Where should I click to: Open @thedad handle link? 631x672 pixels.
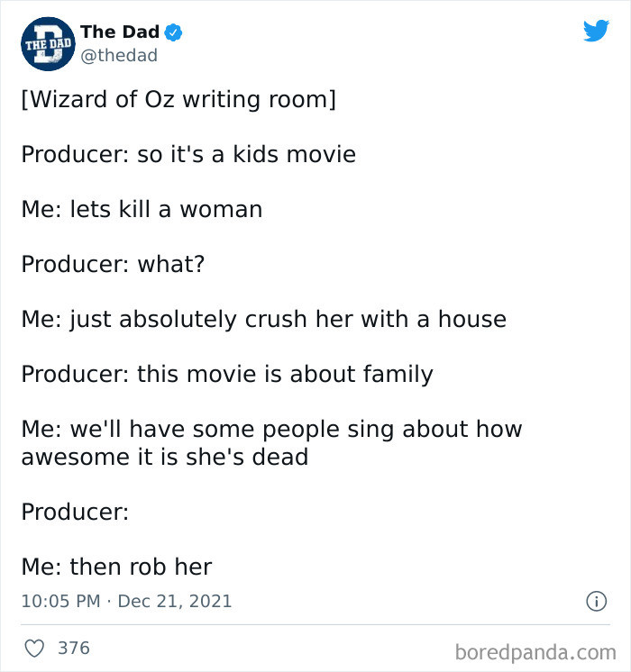coord(119,56)
